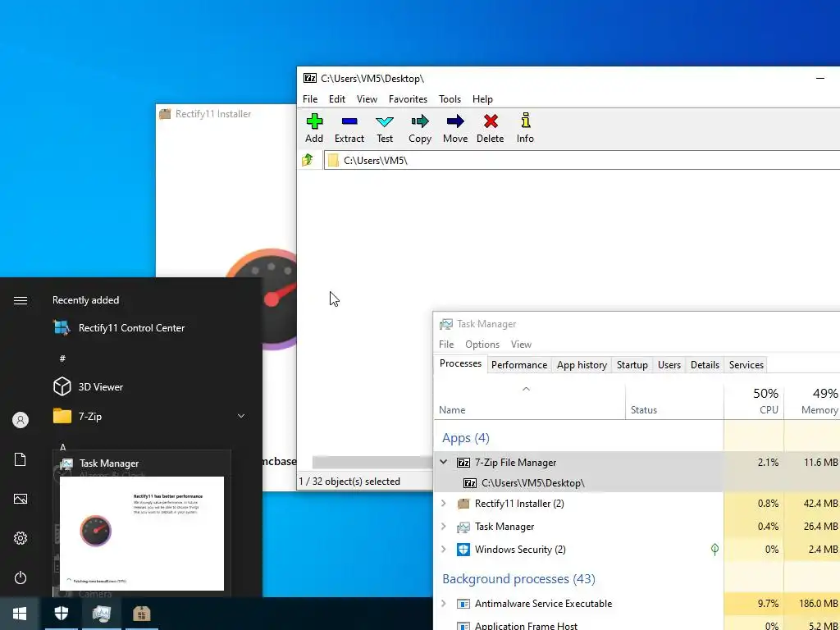Collapse the 7-Zip File Manager process group

pyautogui.click(x=444, y=463)
